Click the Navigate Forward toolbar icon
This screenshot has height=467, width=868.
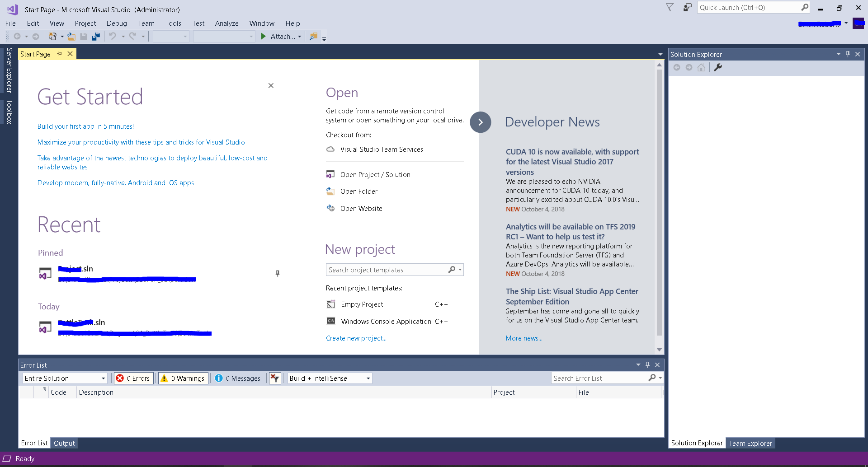36,37
